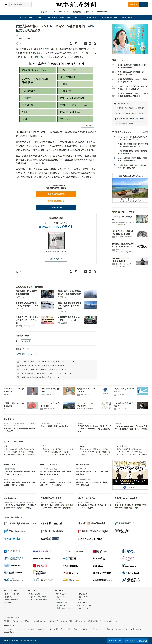This screenshot has width=152, height=644.
Task: Click the サイトに関するご意見ご要望 button
Action: (x=136, y=640)
